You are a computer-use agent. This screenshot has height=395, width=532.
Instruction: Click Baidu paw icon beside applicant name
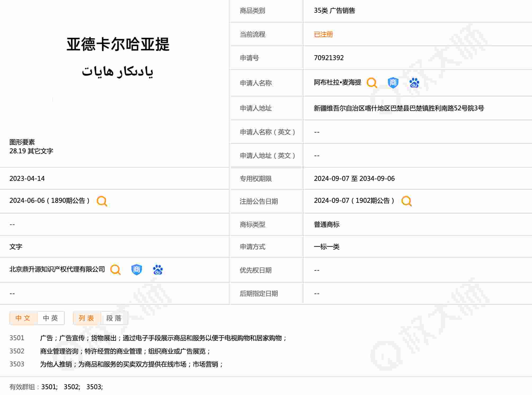[414, 83]
